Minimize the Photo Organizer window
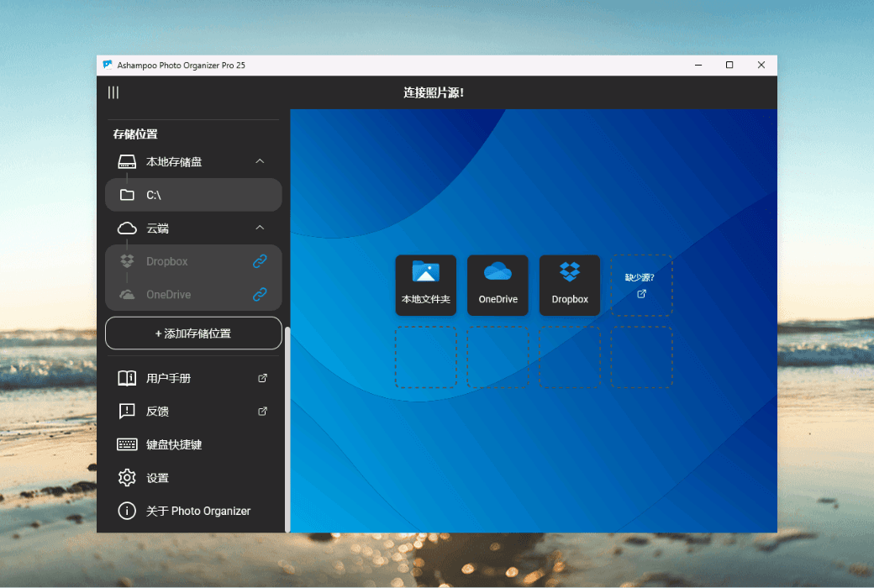Image resolution: width=874 pixels, height=588 pixels. (x=698, y=66)
